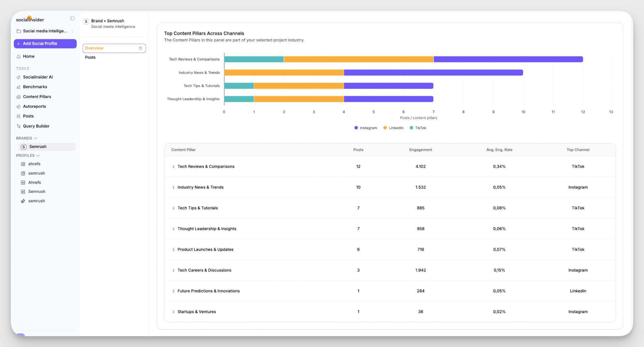
Task: Click the Query Builder icon
Action: [19, 126]
